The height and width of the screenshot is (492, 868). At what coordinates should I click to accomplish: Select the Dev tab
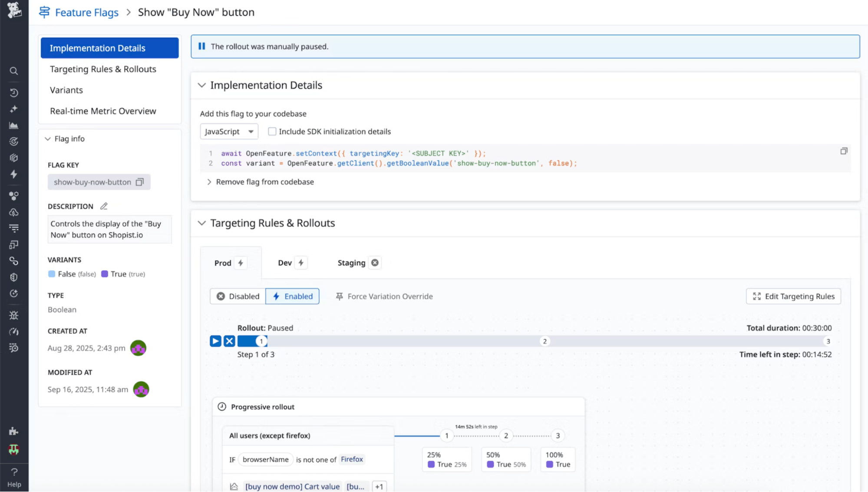click(285, 262)
